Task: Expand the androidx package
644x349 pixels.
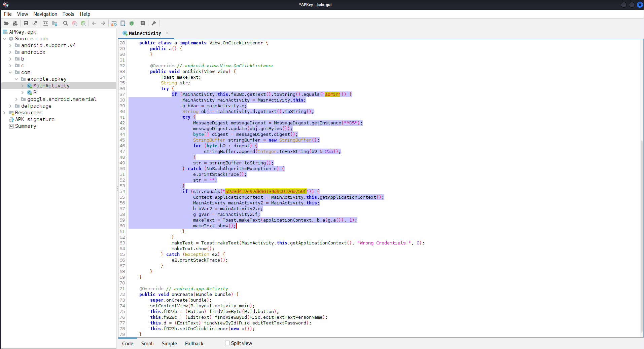Action: click(x=10, y=52)
